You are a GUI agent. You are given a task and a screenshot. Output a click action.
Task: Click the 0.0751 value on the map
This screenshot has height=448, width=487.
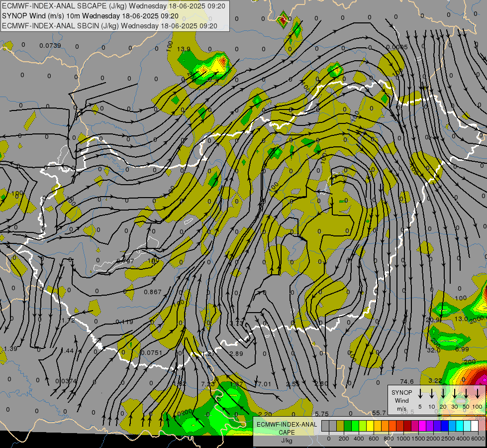tap(151, 352)
